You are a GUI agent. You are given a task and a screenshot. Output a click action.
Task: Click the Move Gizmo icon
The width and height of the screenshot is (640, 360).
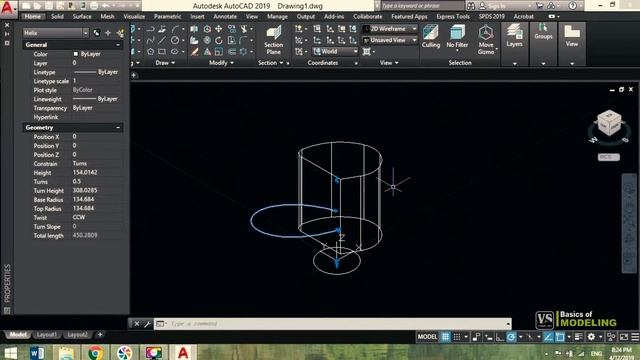(x=486, y=40)
